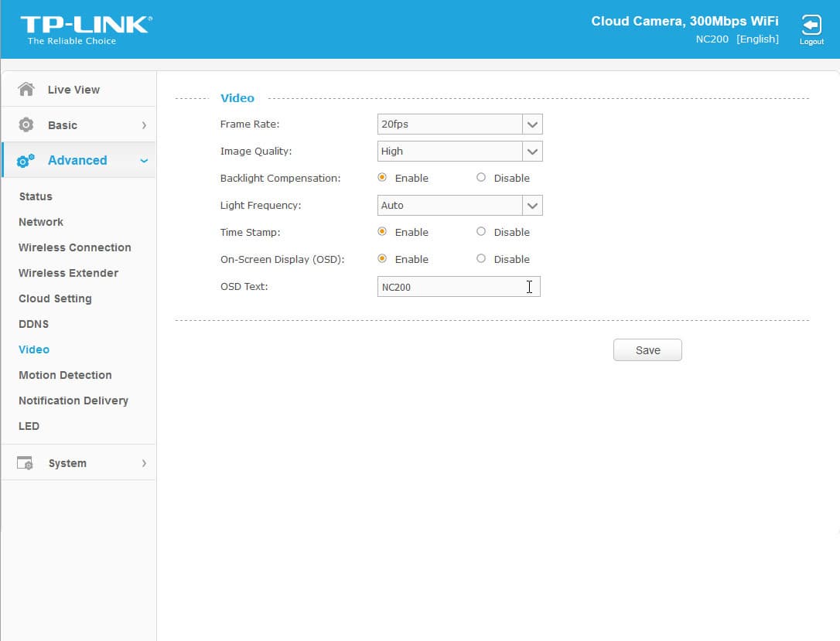The height and width of the screenshot is (641, 840).
Task: Click the Light Frequency label
Action: 261,206
